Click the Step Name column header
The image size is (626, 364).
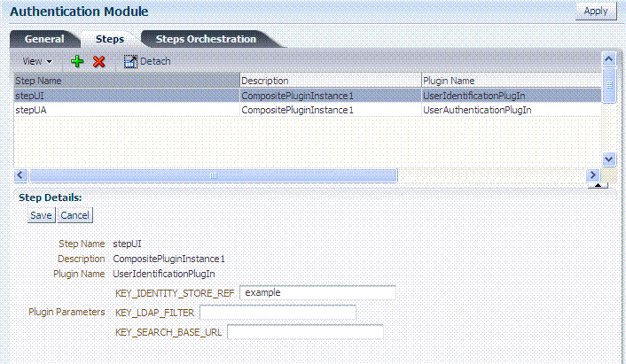tap(127, 81)
